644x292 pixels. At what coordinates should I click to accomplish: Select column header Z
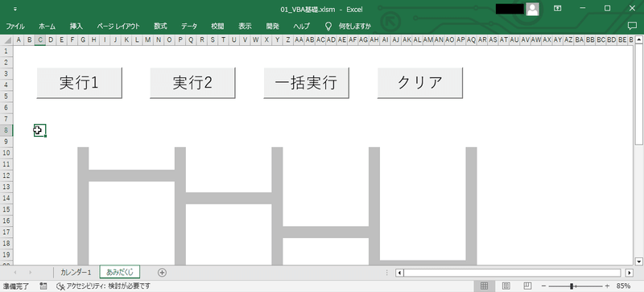[288, 40]
